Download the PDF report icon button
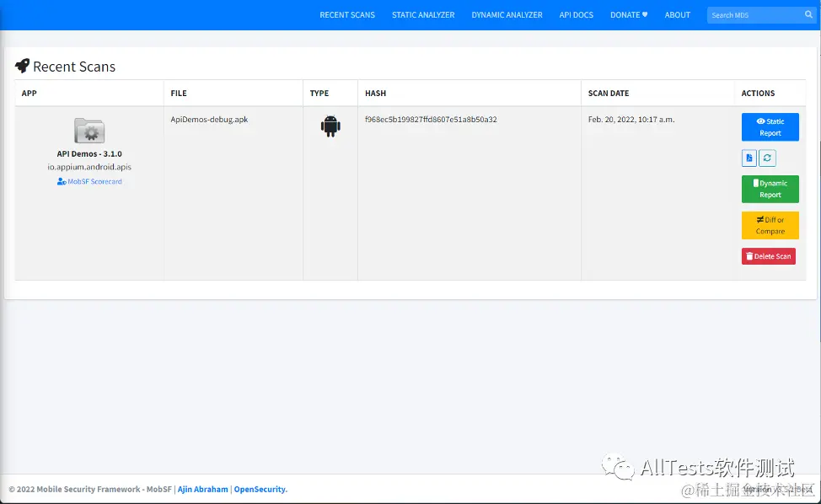The image size is (821, 504). click(x=749, y=158)
